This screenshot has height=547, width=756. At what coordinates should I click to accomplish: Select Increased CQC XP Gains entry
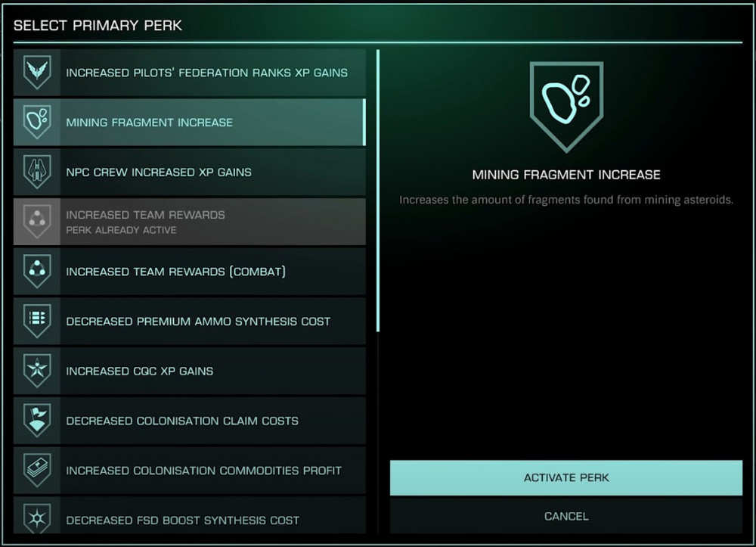(x=140, y=371)
